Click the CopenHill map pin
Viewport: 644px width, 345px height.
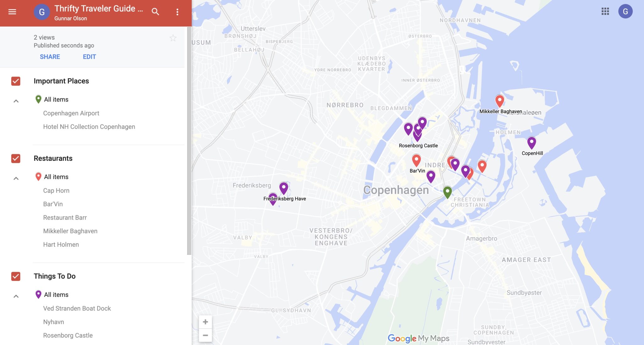[531, 143]
